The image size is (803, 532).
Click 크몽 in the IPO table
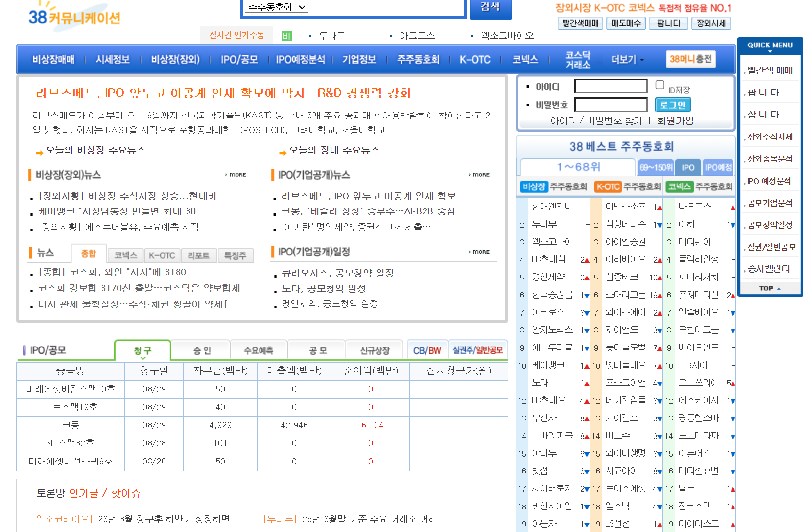coord(71,425)
